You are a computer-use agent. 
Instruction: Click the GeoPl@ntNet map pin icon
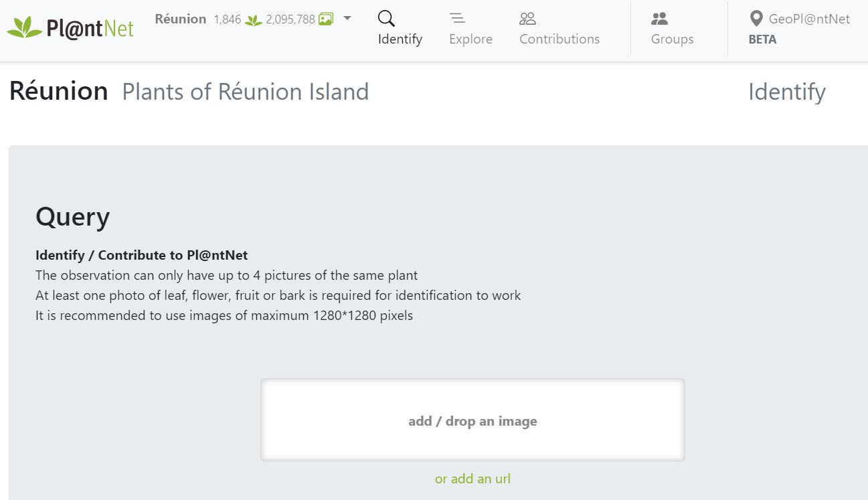click(x=756, y=19)
